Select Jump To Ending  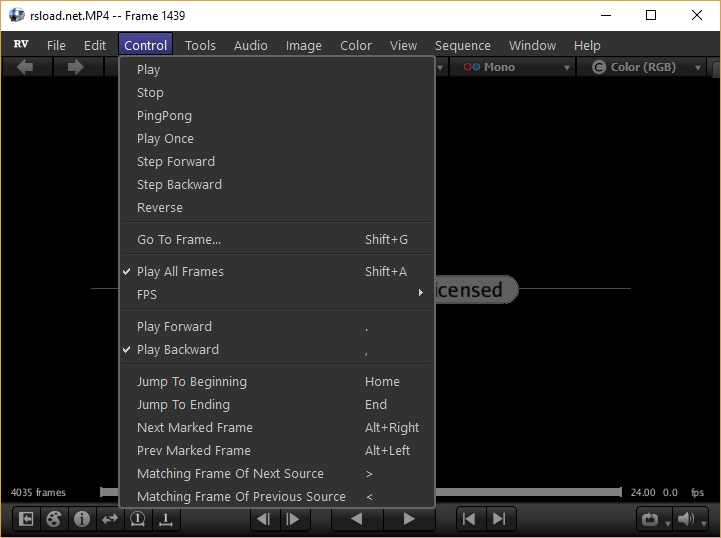[x=277, y=405]
